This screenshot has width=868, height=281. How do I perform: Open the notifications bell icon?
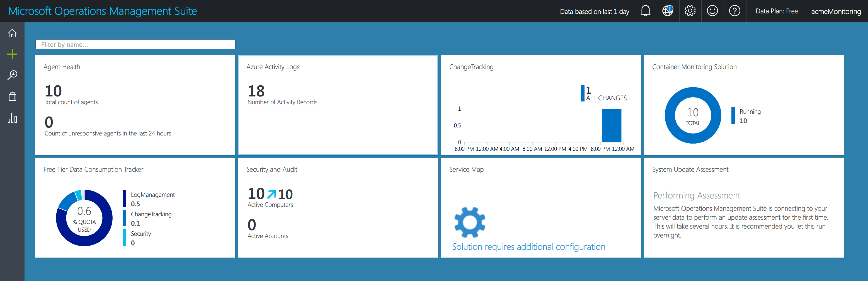(x=645, y=11)
